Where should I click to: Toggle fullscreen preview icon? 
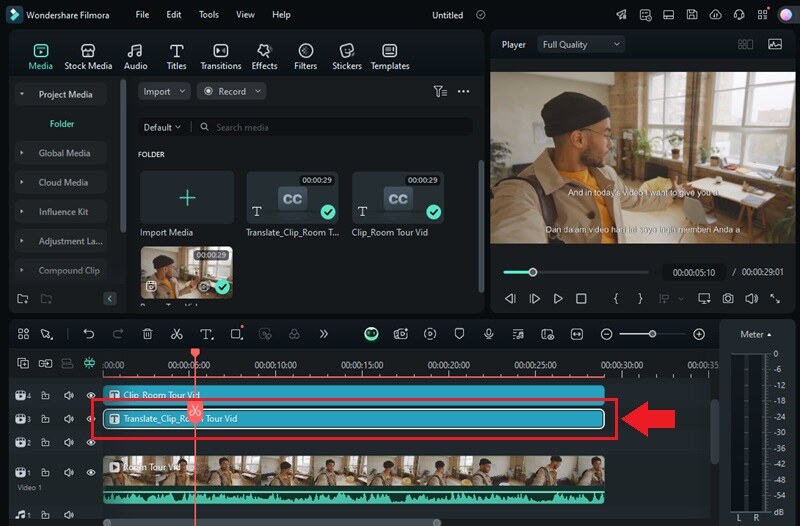click(x=775, y=298)
